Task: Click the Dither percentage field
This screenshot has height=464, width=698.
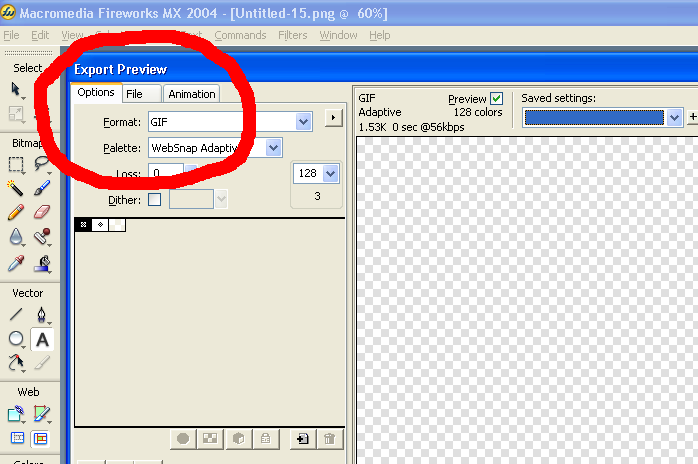Action: tap(191, 199)
